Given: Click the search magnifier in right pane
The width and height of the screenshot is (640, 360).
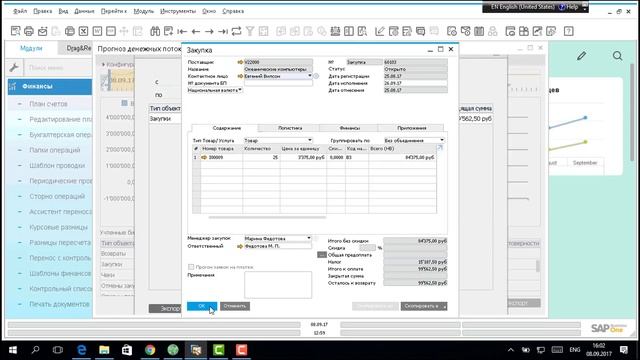Looking at the screenshot, I should tap(618, 56).
